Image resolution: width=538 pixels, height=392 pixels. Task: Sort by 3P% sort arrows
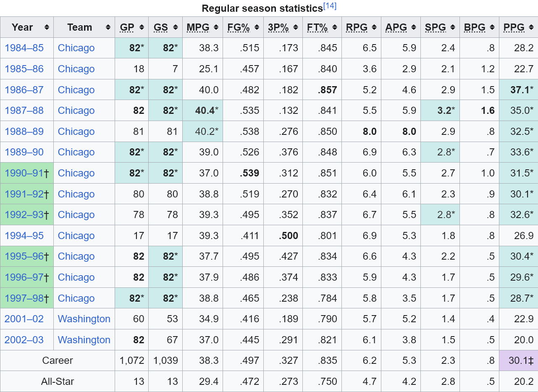coord(296,27)
